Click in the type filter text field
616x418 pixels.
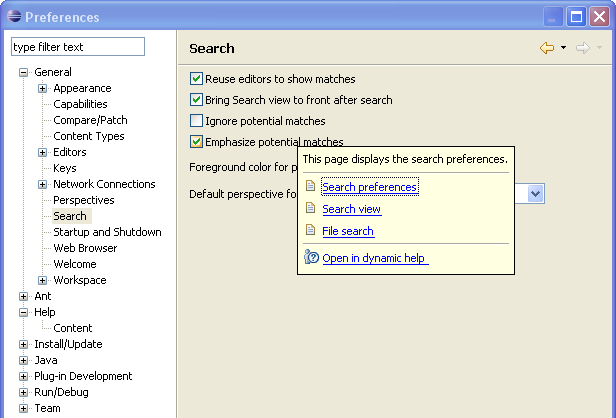[78, 47]
